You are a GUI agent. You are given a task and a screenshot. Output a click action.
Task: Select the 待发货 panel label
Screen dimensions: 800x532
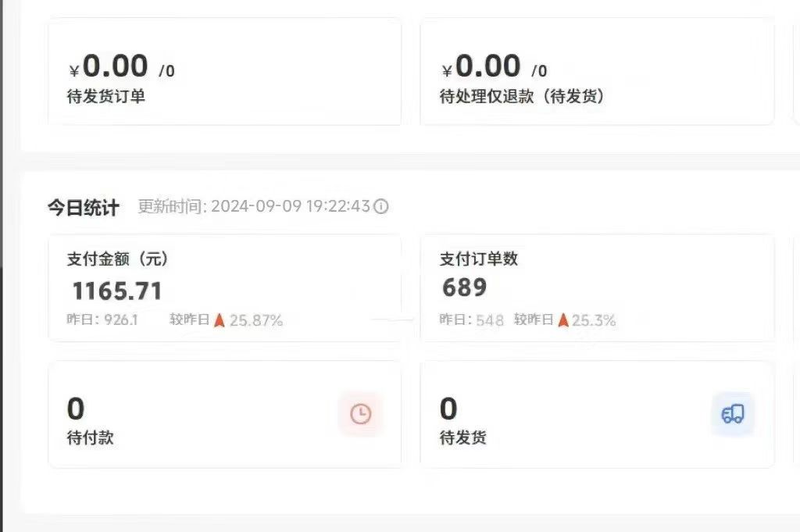point(462,438)
